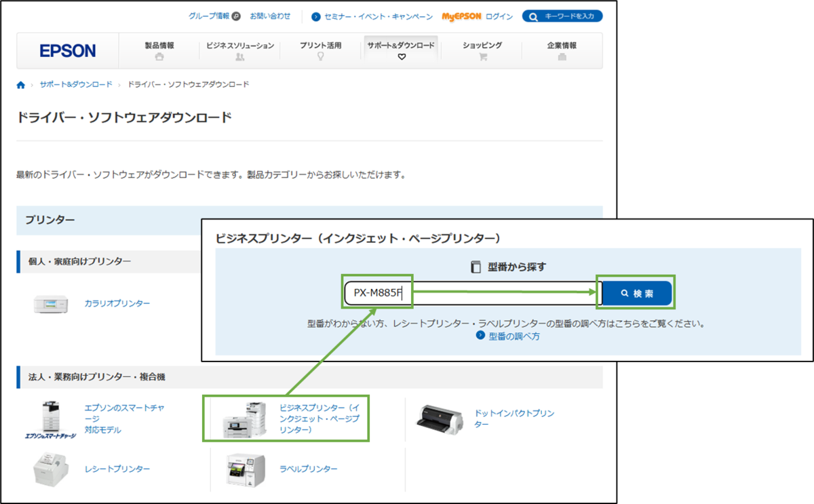Click the receipt printer thumbnail

(x=52, y=469)
